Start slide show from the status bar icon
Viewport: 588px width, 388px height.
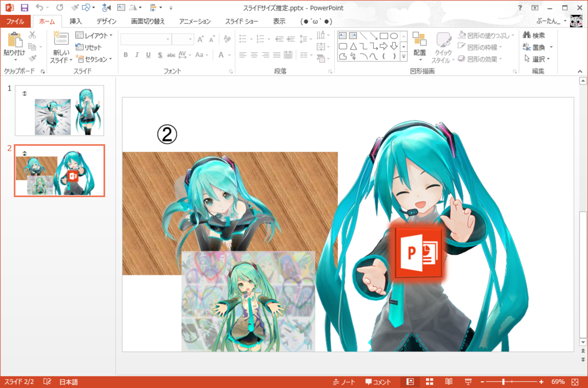click(x=468, y=382)
